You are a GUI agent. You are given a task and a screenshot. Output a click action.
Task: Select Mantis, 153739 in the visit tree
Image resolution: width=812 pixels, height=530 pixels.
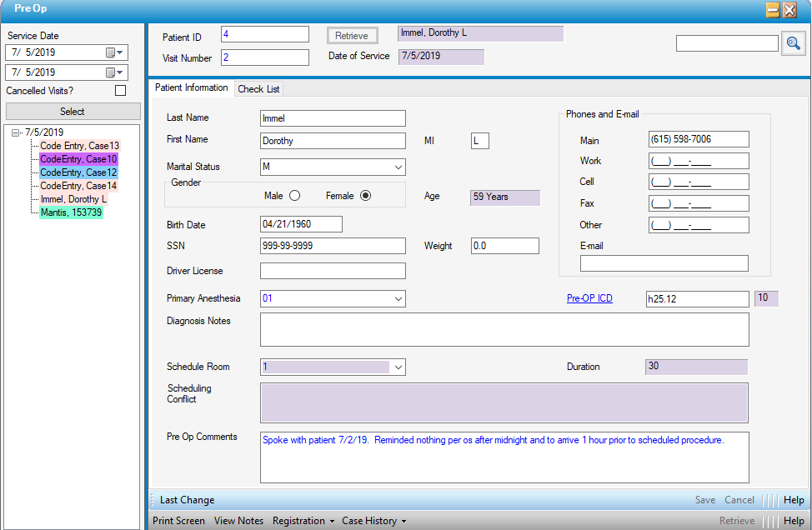click(71, 212)
